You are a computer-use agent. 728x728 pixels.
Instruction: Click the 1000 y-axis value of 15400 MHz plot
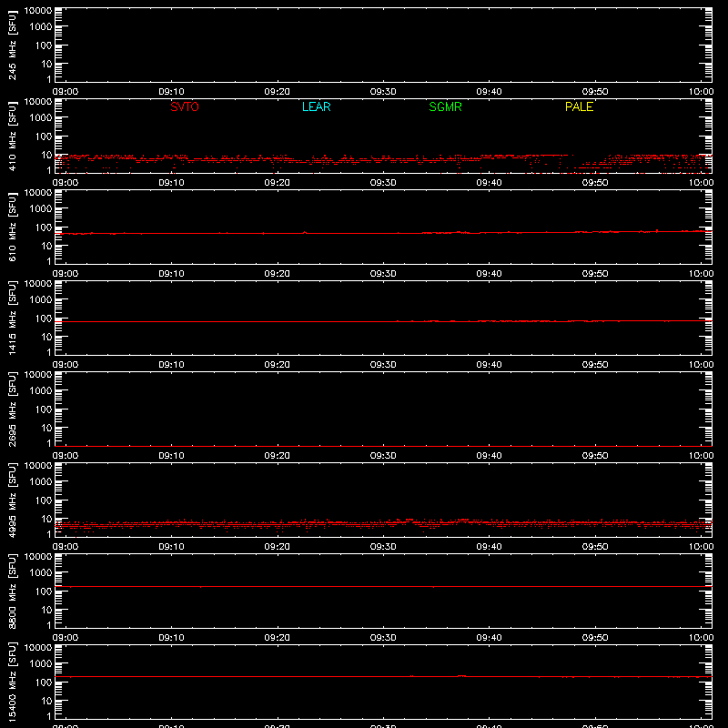point(41,664)
